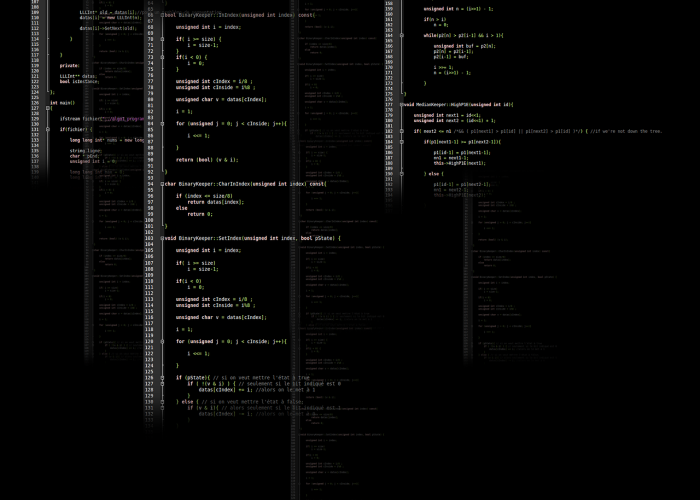Fold the if(fichier) block
Screen dimensions: 700x500
click(47, 129)
